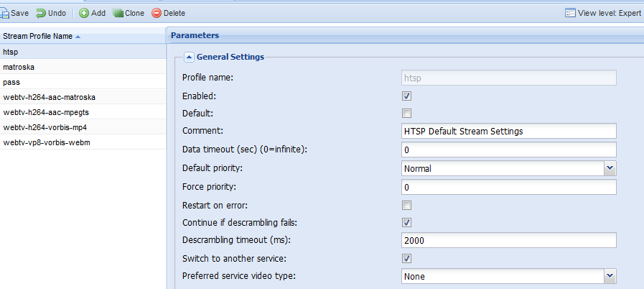
Task: Enable Restart on error checkbox
Action: click(406, 205)
